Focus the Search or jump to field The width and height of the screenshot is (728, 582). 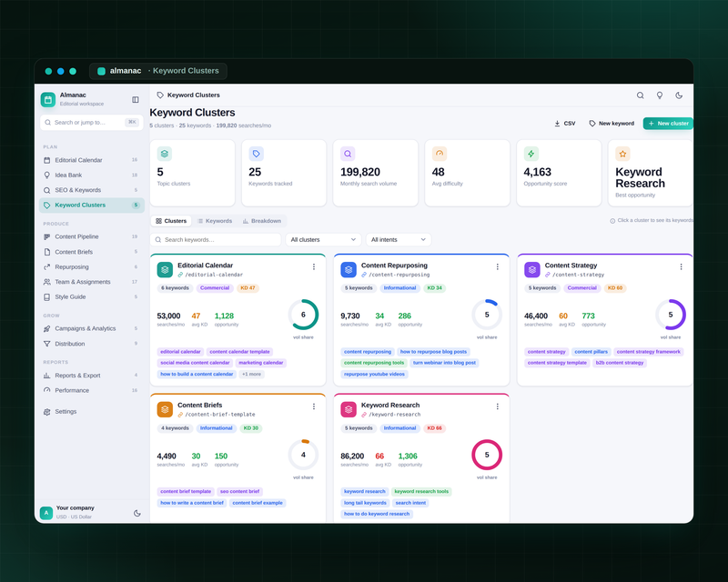[92, 123]
